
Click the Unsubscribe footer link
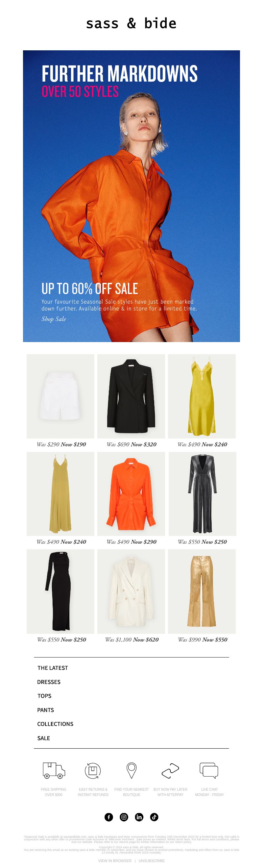[x=152, y=861]
